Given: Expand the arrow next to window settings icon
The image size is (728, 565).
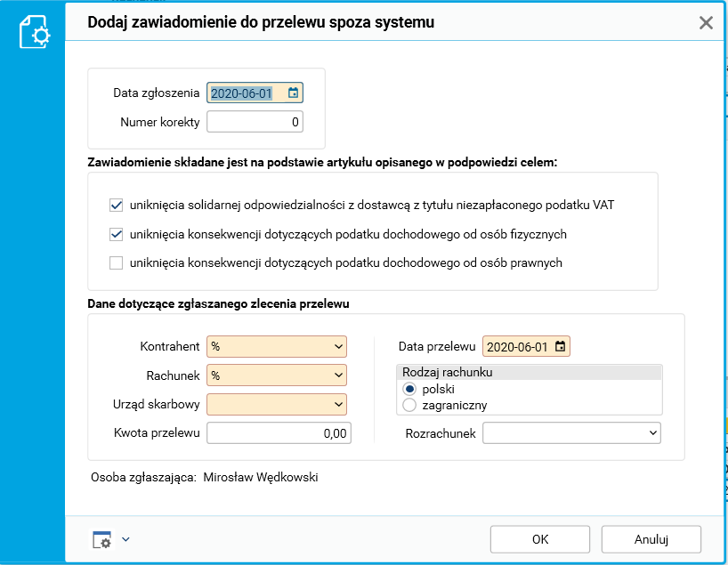Looking at the screenshot, I should [125, 539].
